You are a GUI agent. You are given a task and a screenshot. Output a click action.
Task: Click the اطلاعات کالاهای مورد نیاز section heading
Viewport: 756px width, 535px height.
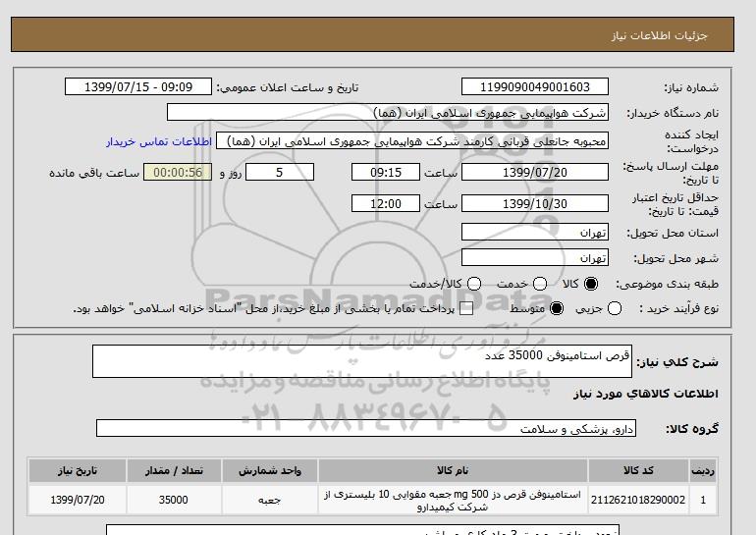pyautogui.click(x=646, y=394)
